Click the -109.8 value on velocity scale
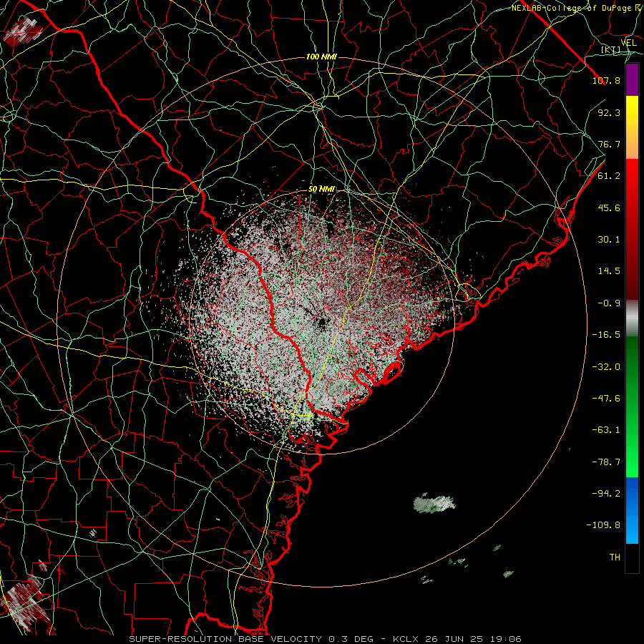 tap(603, 525)
